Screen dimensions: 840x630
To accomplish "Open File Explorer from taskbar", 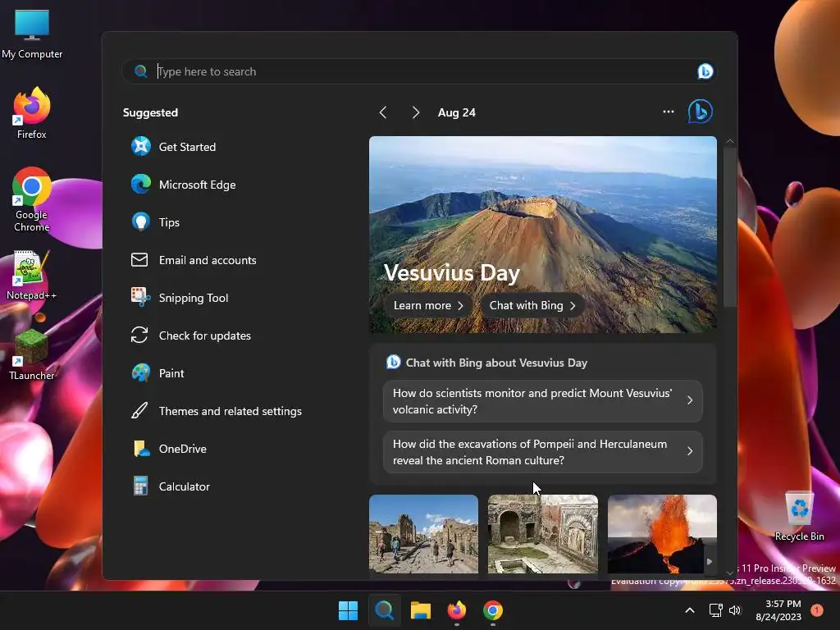I will (421, 610).
